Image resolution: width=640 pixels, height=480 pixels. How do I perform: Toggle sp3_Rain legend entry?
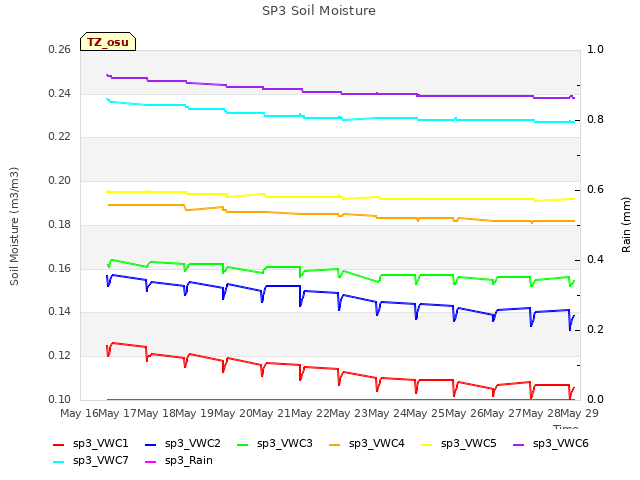coord(179,460)
